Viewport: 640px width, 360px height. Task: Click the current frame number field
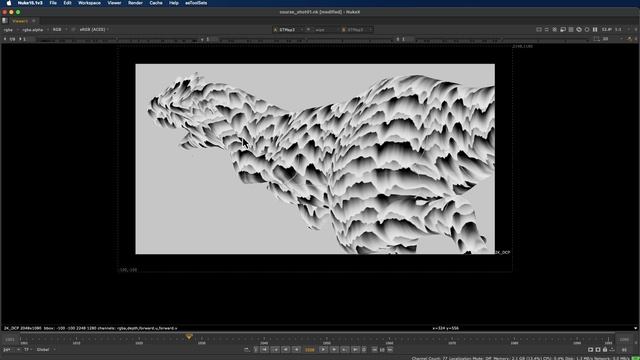click(310, 350)
